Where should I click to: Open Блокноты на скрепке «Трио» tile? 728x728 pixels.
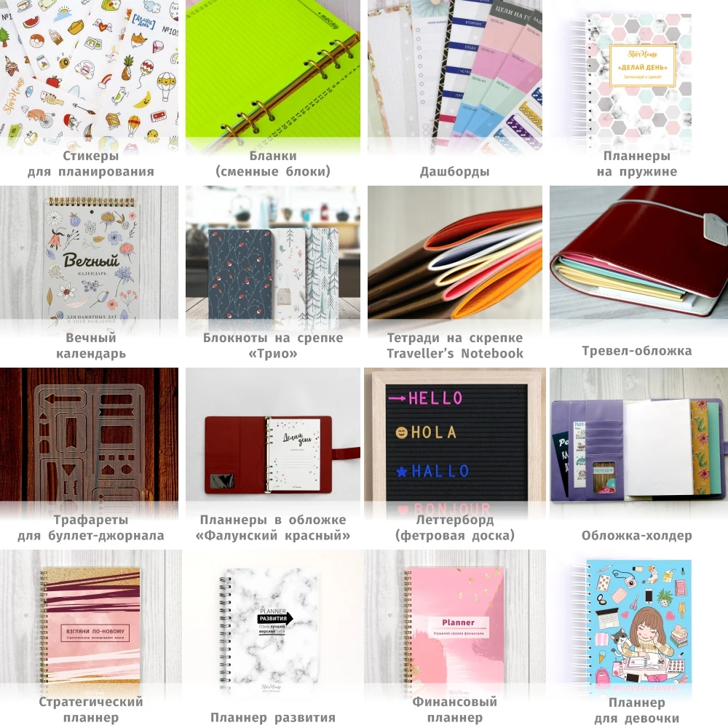273,256
